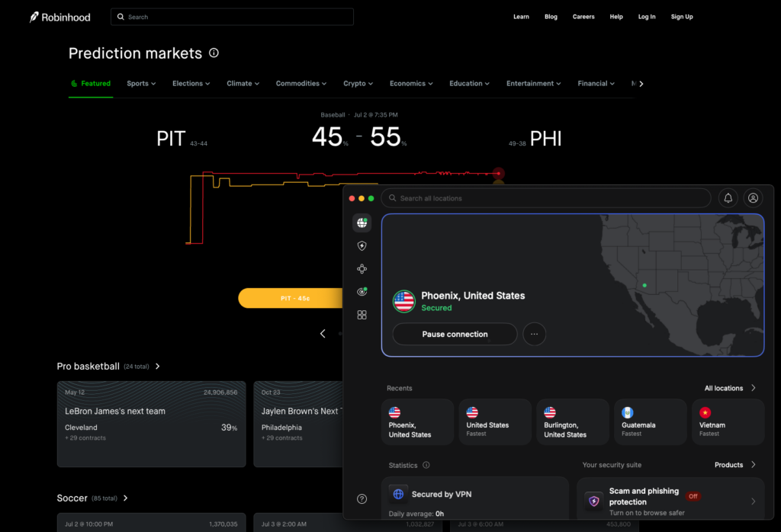Connect to recent Burlington, United States

(x=573, y=422)
